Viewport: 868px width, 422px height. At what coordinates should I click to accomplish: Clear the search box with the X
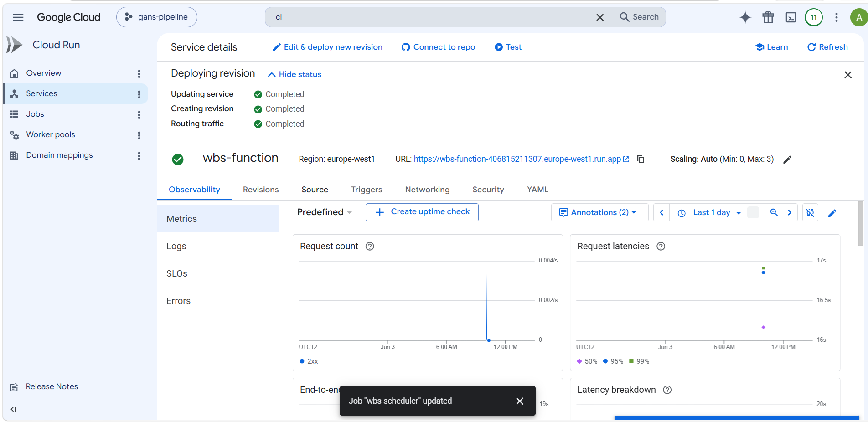pyautogui.click(x=600, y=17)
